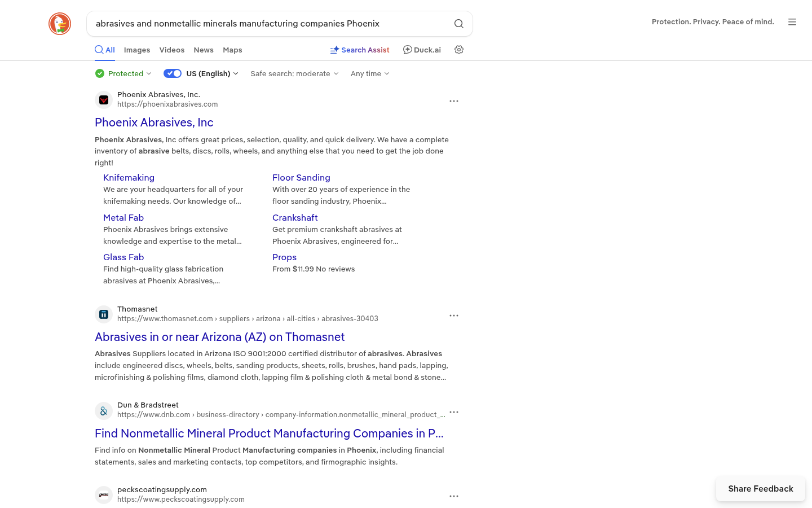Click the Phoenix Abrasives favicon

pos(104,100)
